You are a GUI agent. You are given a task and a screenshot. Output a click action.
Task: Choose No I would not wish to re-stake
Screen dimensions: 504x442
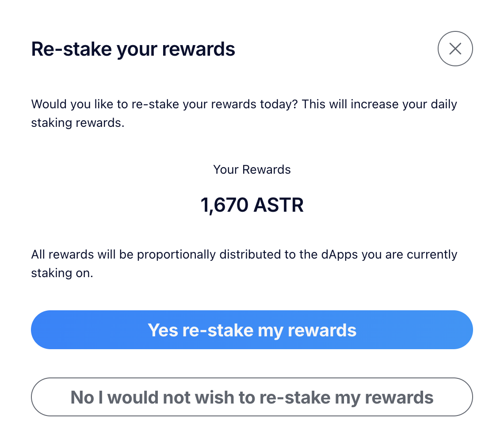point(252,397)
